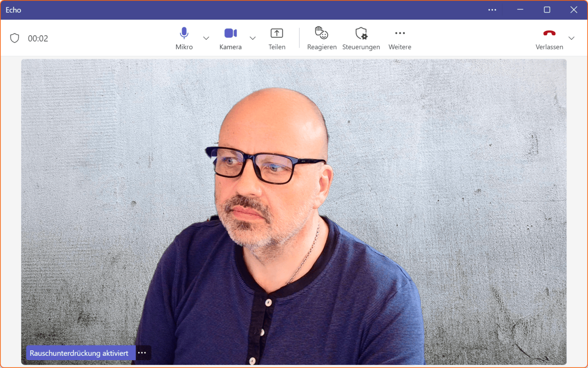Click the shield security icon beside the timer
This screenshot has width=588, height=368.
click(x=15, y=38)
